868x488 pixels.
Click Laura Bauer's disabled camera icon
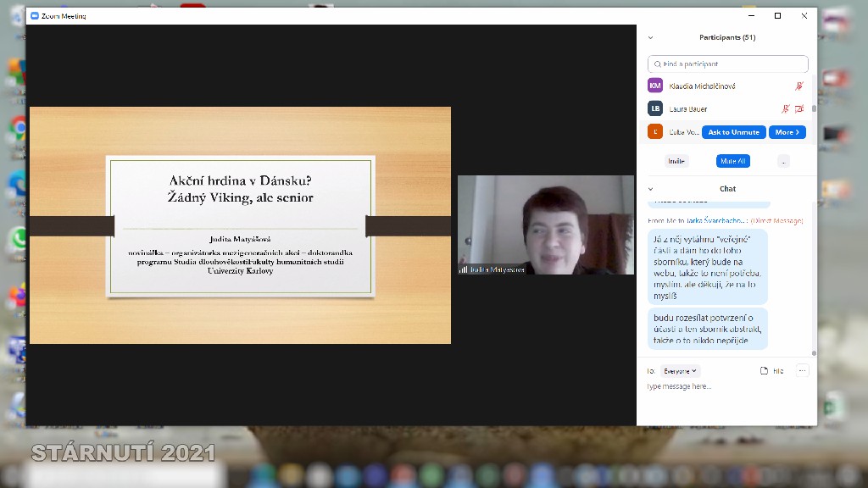(x=799, y=109)
